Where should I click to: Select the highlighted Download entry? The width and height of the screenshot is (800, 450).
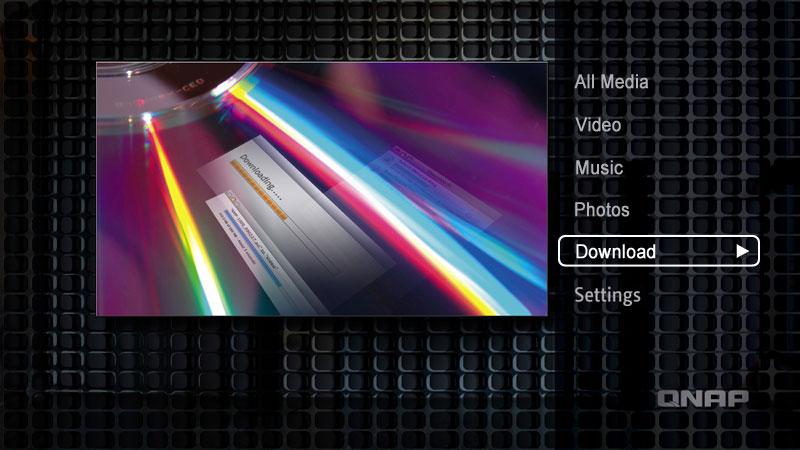[x=616, y=252]
